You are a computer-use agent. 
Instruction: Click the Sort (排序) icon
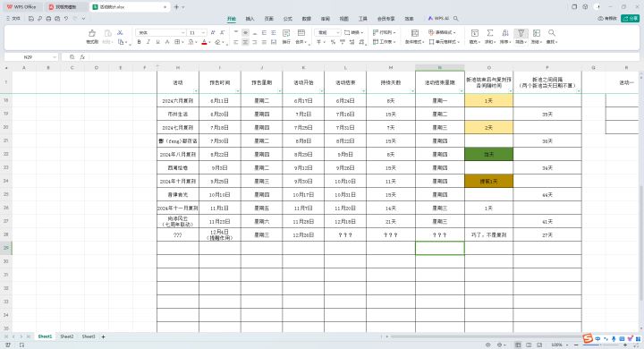tap(505, 33)
